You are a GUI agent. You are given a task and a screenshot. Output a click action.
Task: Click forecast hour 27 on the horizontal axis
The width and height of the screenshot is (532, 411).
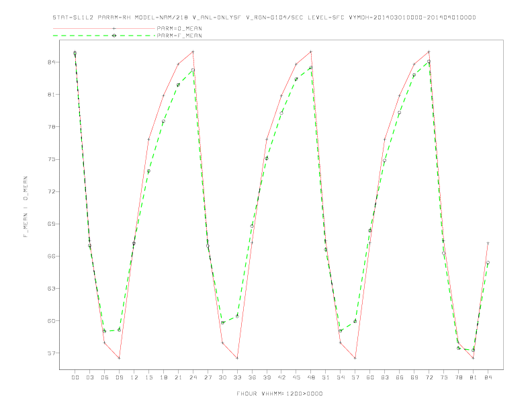(x=208, y=377)
